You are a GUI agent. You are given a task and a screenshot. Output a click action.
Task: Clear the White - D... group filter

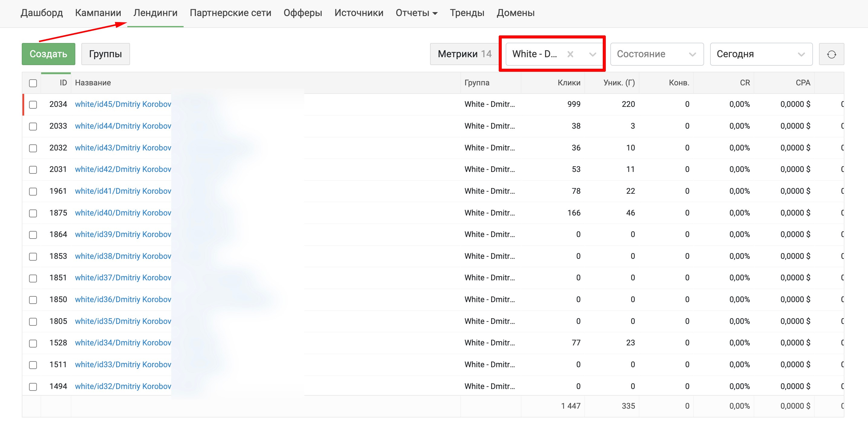570,54
